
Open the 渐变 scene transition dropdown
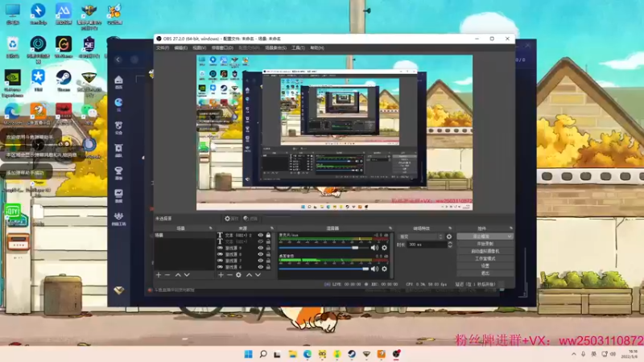click(420, 237)
